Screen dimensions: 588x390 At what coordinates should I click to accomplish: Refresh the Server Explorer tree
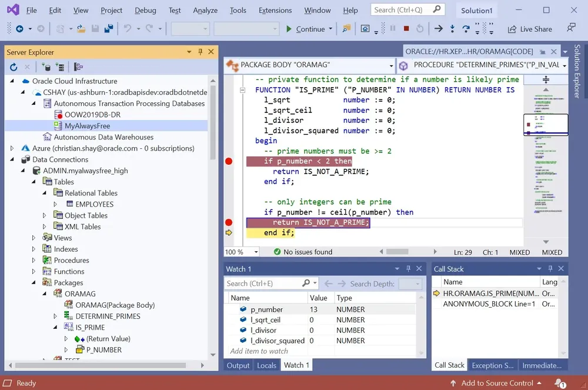click(14, 67)
